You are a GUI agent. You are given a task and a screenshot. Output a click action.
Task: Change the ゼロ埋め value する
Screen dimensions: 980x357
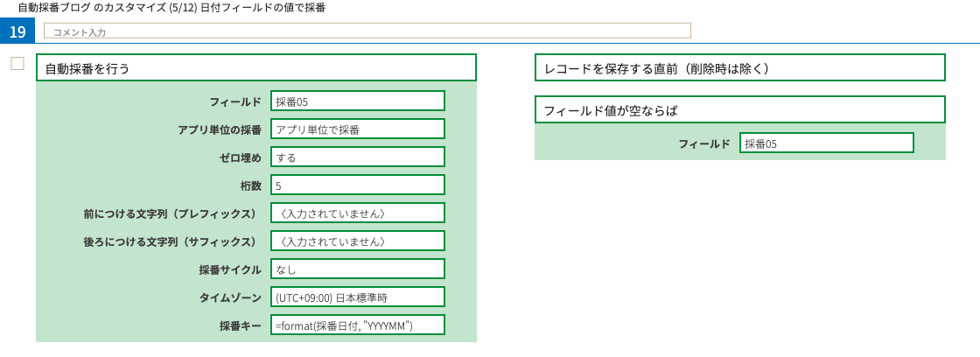click(x=357, y=157)
